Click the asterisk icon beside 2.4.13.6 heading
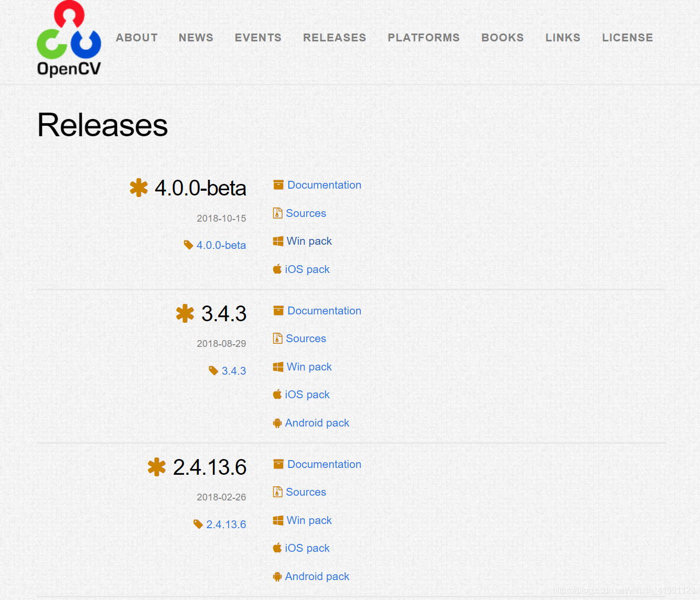 tap(157, 467)
